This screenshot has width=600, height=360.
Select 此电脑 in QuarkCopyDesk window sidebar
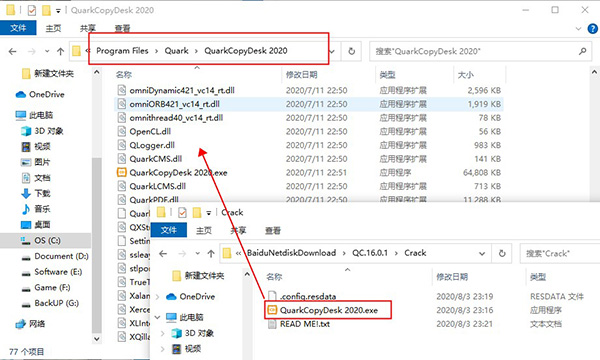pos(34,115)
